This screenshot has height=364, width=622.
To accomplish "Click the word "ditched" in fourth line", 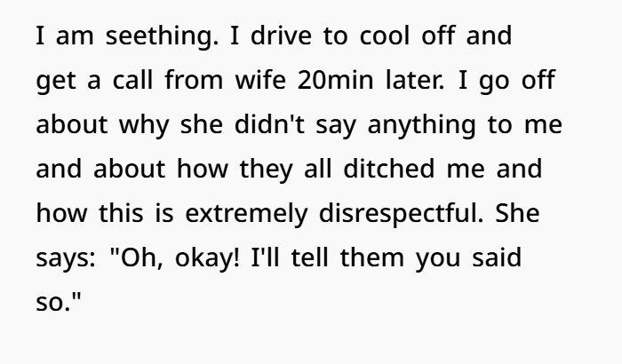I will click(389, 168).
